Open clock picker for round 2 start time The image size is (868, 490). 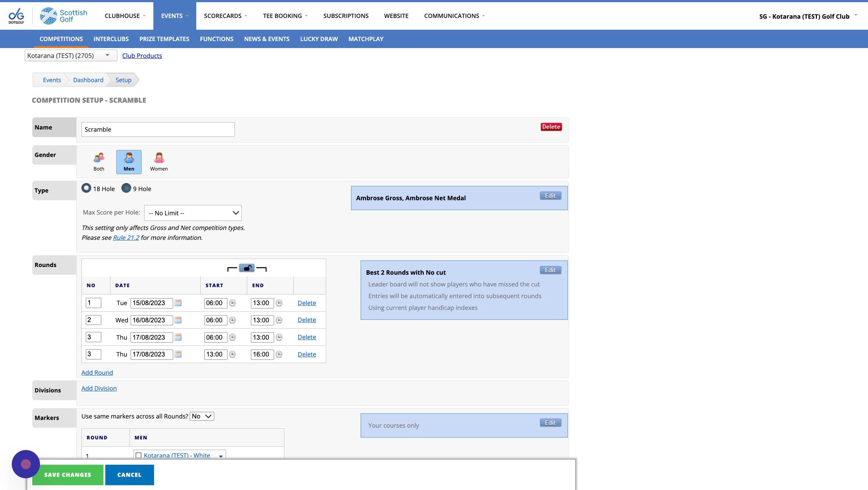coord(233,320)
